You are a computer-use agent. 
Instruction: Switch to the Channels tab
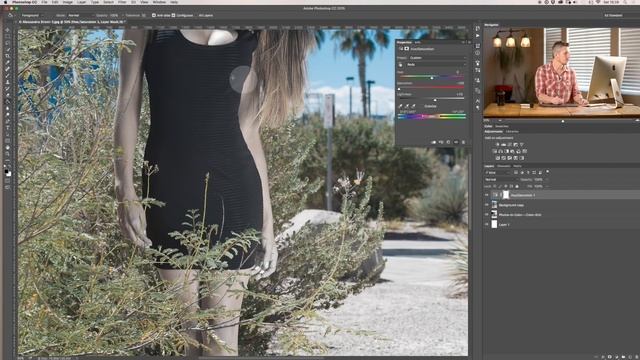tap(504, 166)
